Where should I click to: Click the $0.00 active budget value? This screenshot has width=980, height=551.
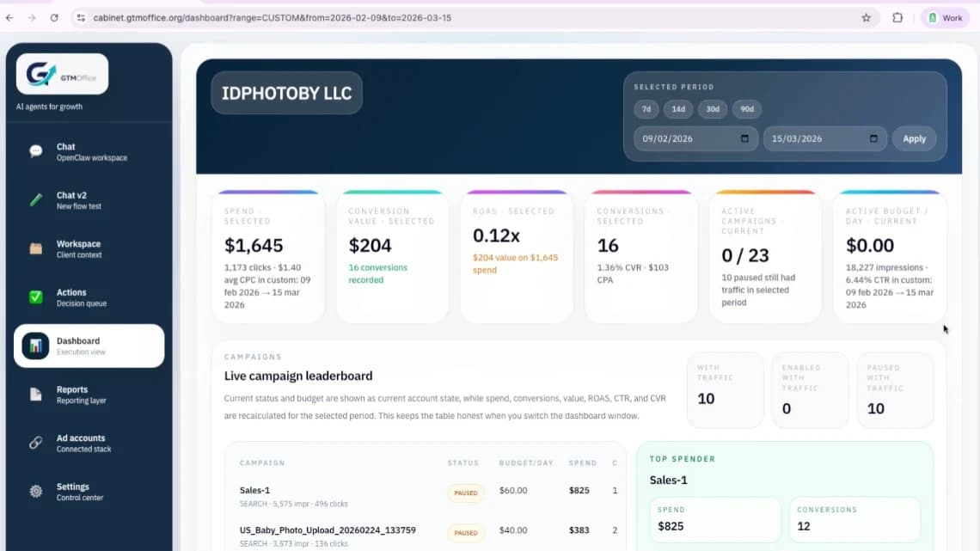point(870,246)
